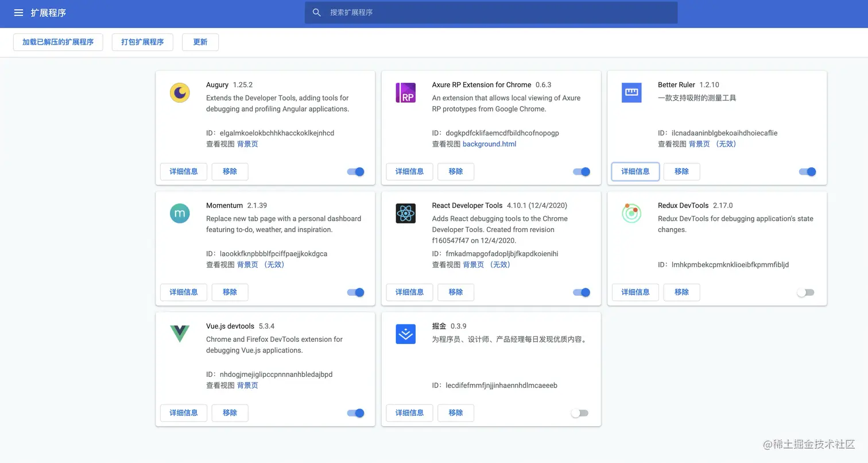This screenshot has height=463, width=868.
Task: Click the Better Ruler icon
Action: [x=631, y=92]
